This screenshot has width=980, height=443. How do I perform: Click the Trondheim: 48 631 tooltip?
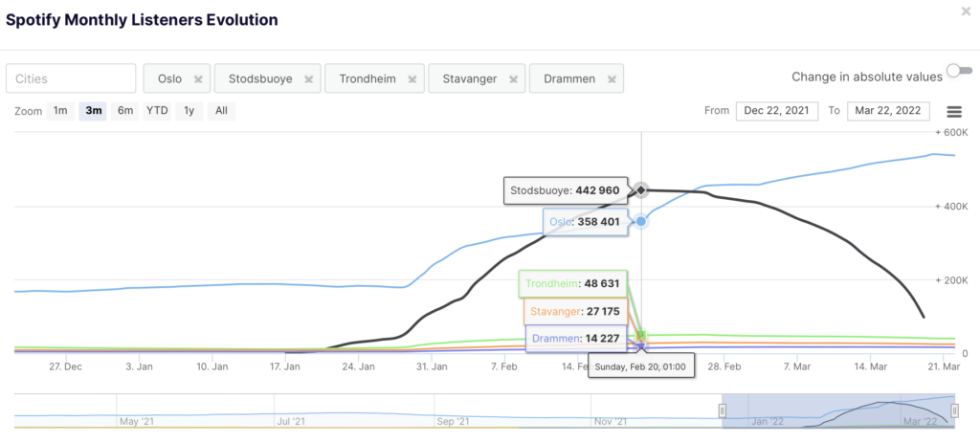click(572, 283)
